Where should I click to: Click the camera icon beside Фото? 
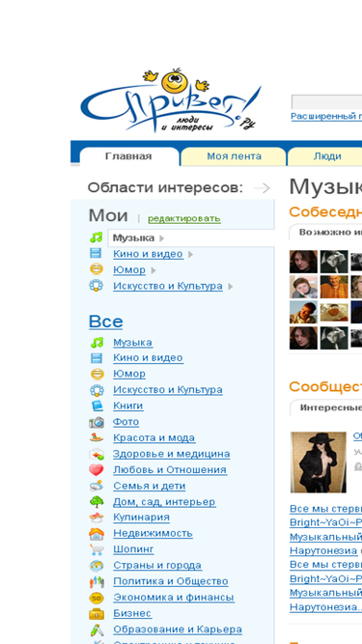pyautogui.click(x=97, y=422)
